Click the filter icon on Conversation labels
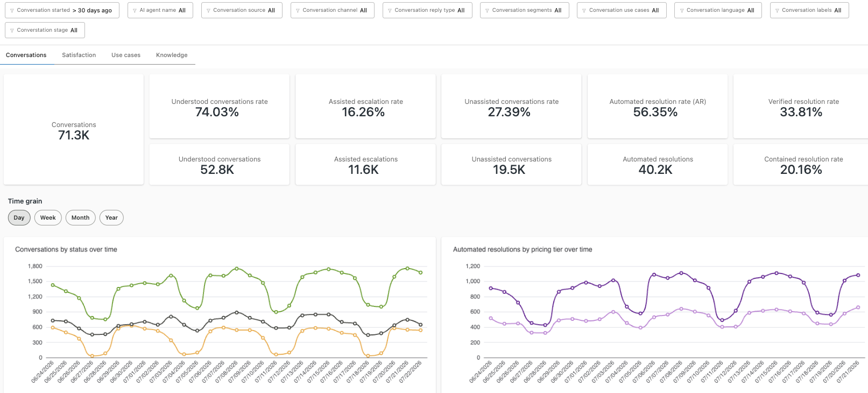 (x=777, y=10)
